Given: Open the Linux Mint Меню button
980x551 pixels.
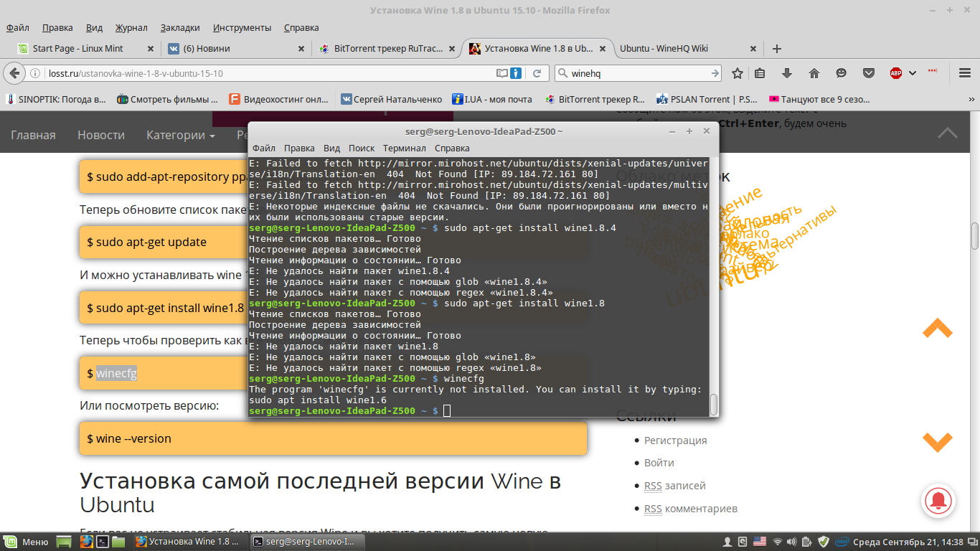Looking at the screenshot, I should click(27, 542).
